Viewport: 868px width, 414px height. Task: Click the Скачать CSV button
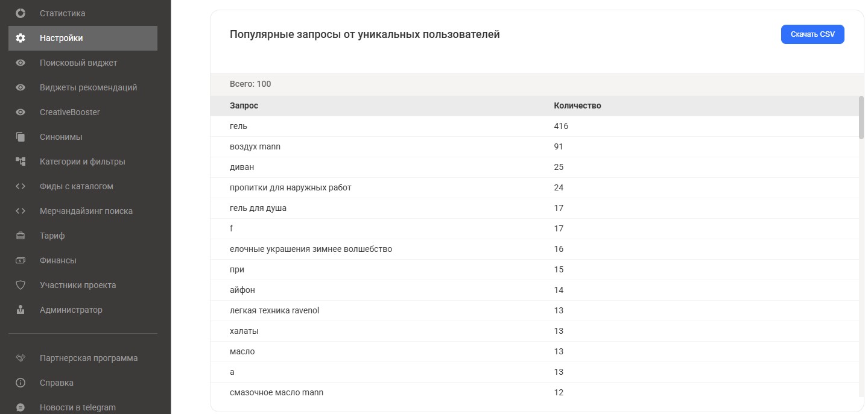coord(812,34)
